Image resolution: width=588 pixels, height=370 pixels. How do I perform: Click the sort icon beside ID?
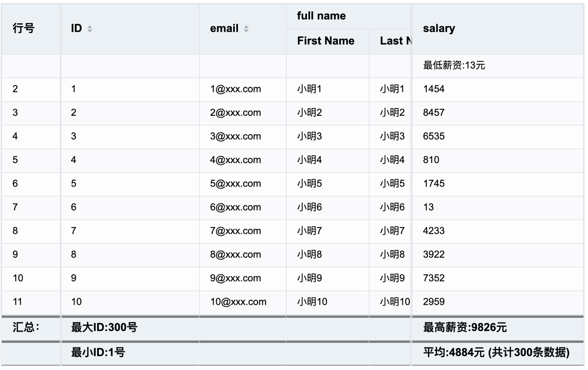pyautogui.click(x=90, y=28)
